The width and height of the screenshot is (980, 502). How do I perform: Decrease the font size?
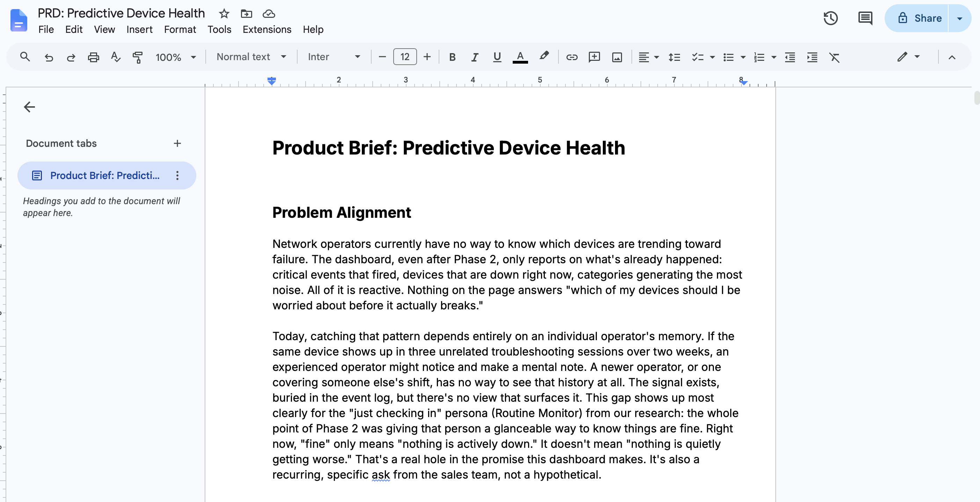382,57
